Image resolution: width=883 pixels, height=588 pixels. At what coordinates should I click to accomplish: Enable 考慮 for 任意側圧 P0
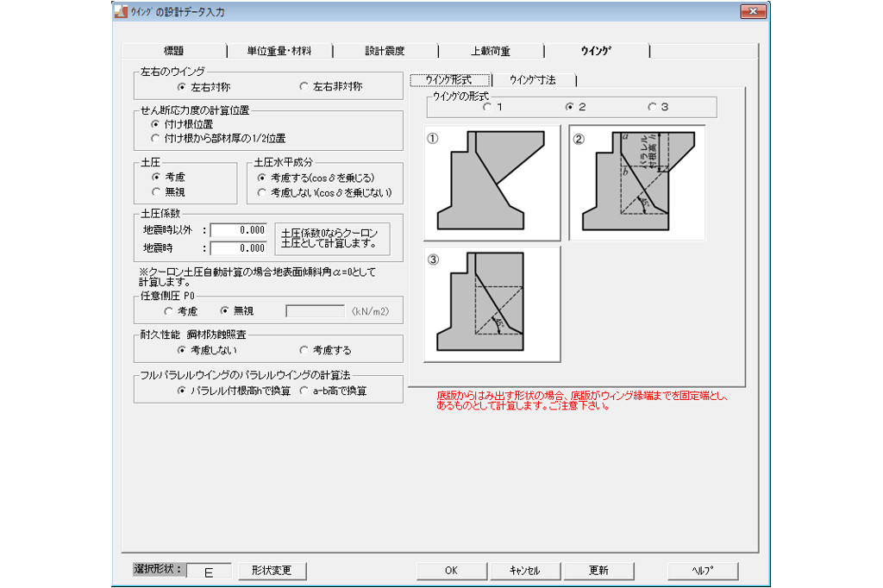pyautogui.click(x=168, y=310)
